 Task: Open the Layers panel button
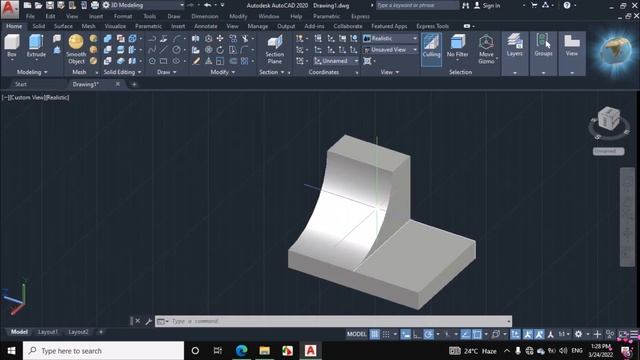pyautogui.click(x=514, y=45)
